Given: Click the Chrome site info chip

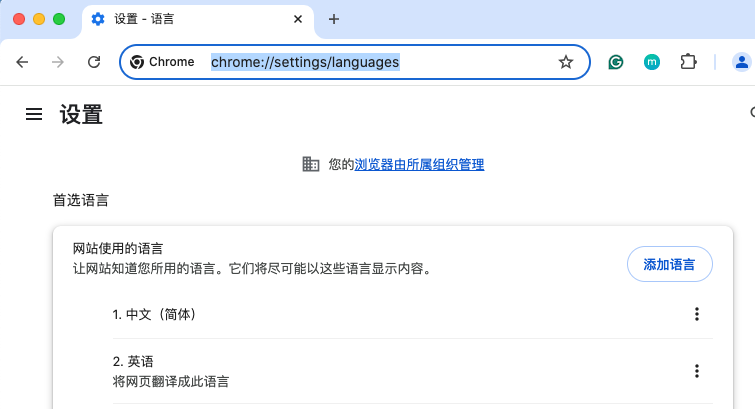Looking at the screenshot, I should pos(162,62).
